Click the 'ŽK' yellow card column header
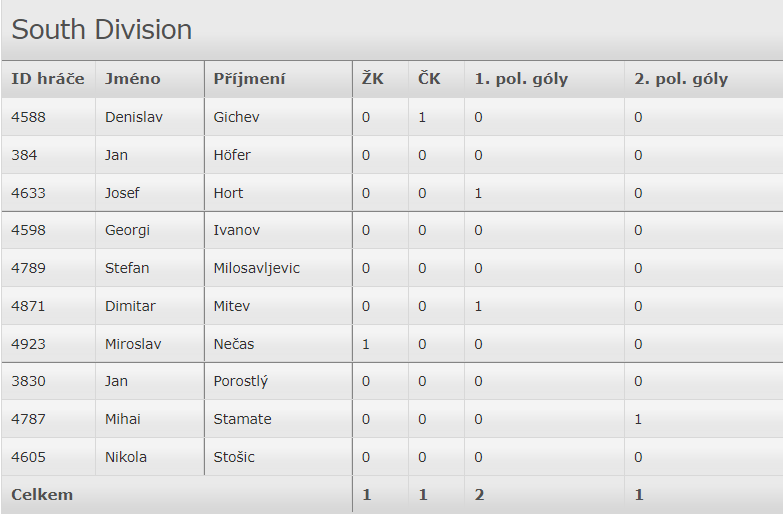This screenshot has width=783, height=517. point(372,79)
